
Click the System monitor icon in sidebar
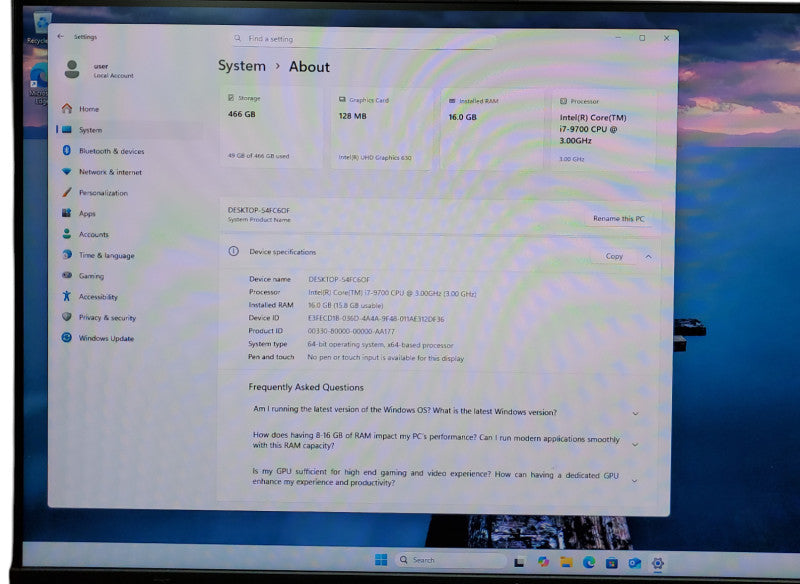(x=67, y=130)
